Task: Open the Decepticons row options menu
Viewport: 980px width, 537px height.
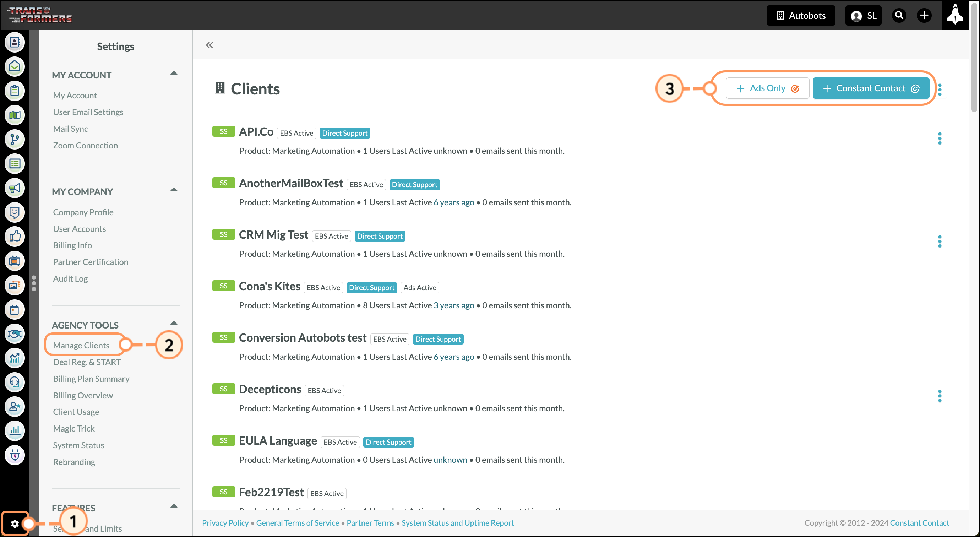Action: pyautogui.click(x=940, y=396)
